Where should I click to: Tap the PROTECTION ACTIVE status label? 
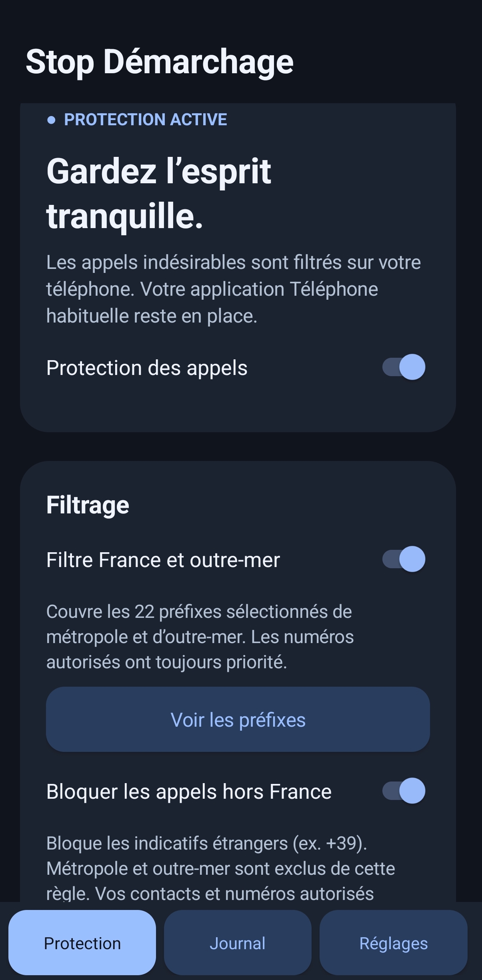[x=146, y=120]
